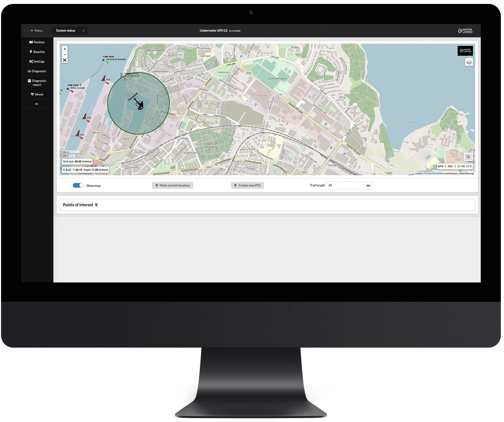The height and width of the screenshot is (422, 504).
Task: Open the map layers selector
Action: point(469,62)
